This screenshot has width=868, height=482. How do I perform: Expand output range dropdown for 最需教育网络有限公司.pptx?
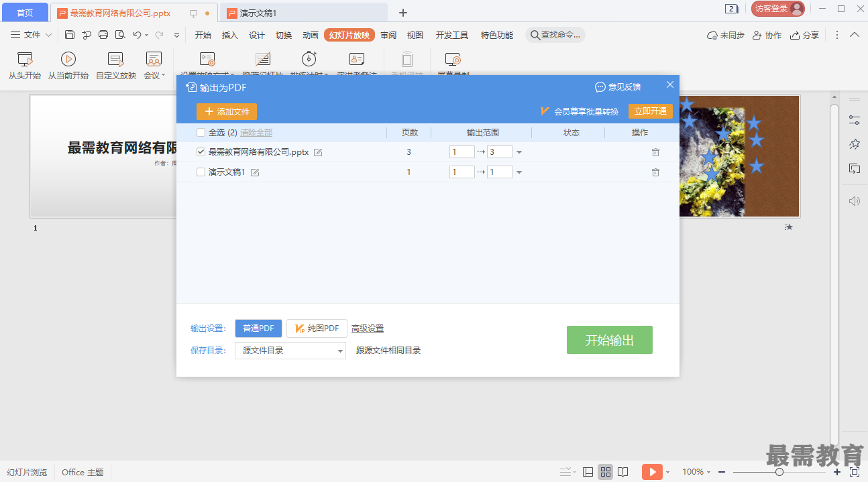click(x=519, y=153)
